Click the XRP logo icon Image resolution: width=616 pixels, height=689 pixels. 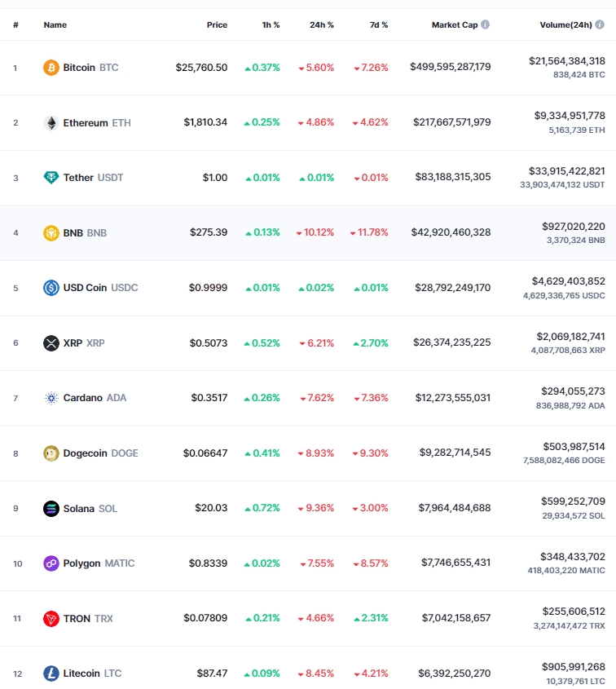[51, 343]
